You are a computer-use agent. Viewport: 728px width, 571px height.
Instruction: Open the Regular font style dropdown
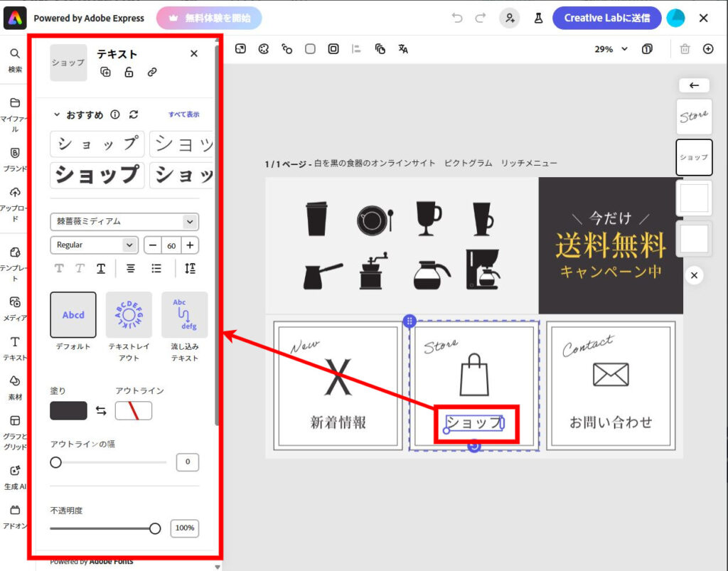(94, 245)
